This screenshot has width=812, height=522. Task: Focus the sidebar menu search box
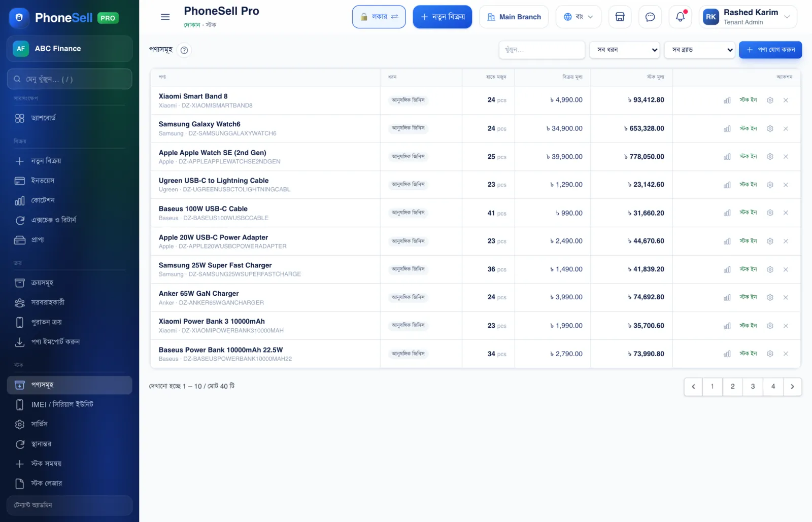point(70,79)
